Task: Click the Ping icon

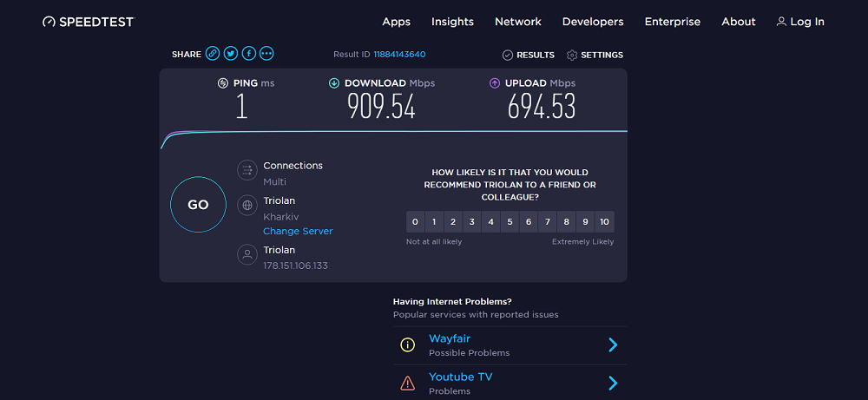Action: 223,83
